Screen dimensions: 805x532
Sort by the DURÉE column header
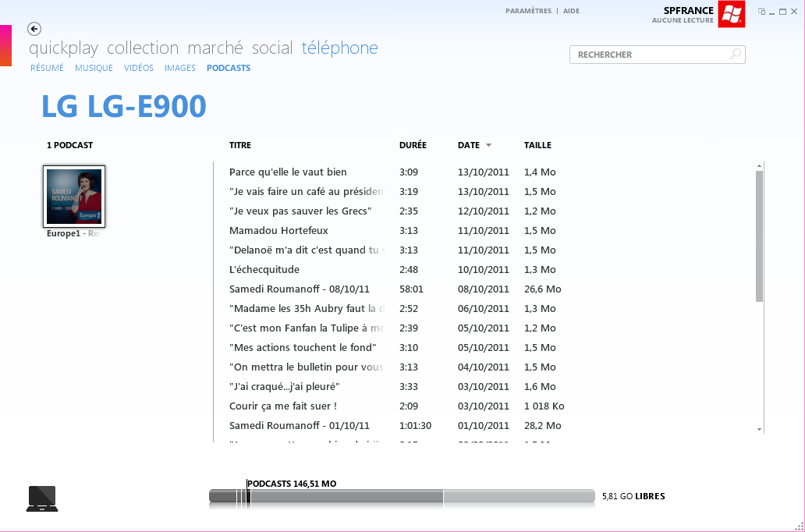[413, 145]
